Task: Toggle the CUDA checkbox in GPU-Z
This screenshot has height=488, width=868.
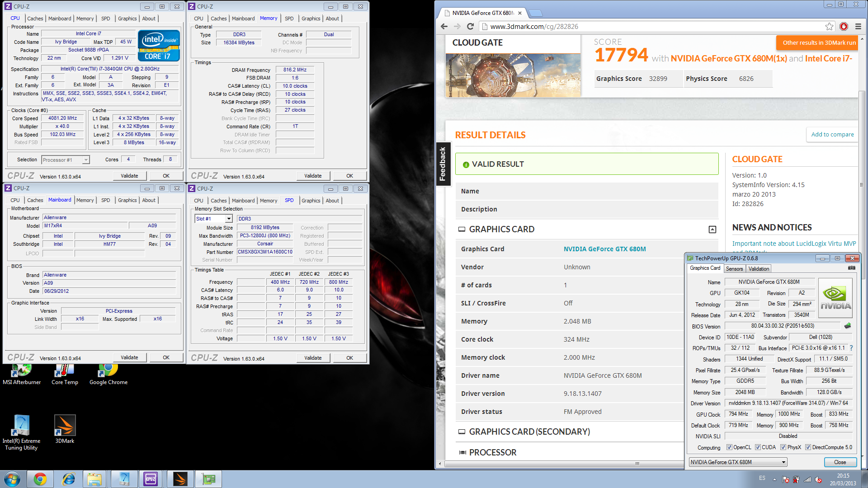Action: pos(758,447)
